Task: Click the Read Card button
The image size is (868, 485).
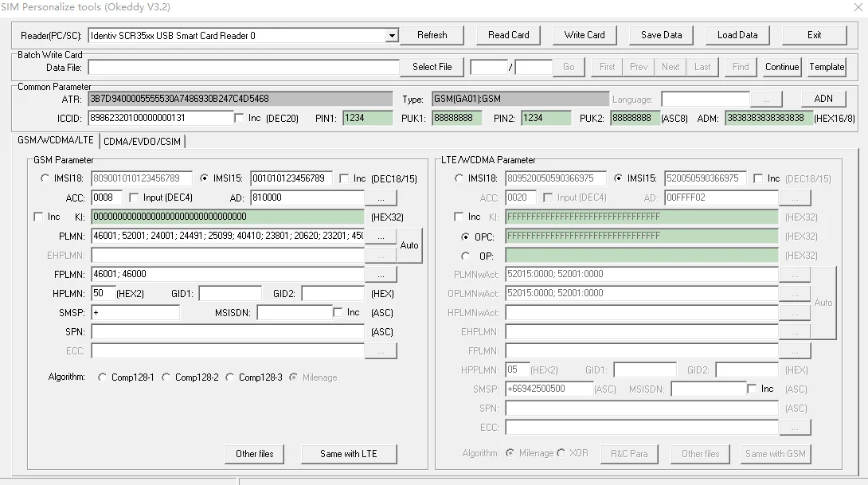Action: 508,35
